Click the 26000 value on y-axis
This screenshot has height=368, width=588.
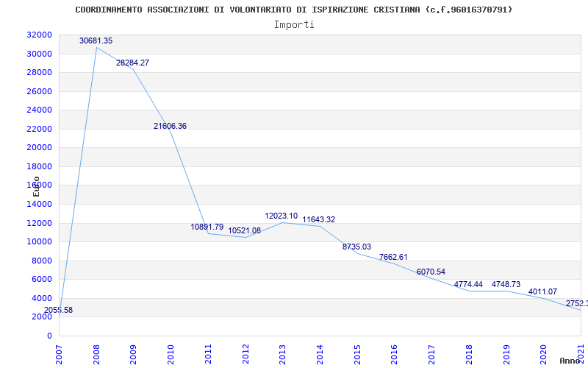coord(40,91)
